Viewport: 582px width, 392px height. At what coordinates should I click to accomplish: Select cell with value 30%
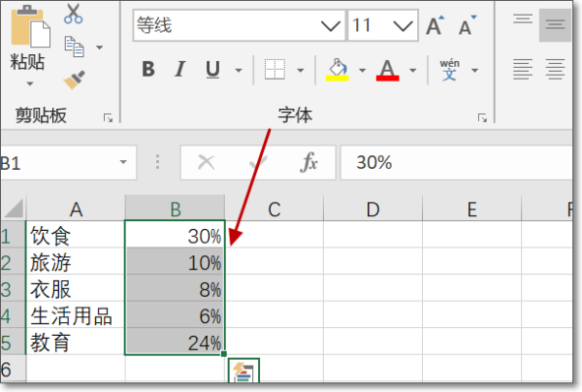(175, 235)
